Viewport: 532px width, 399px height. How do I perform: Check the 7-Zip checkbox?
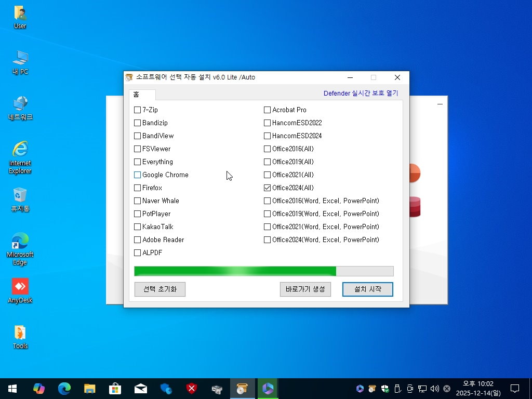coord(137,110)
